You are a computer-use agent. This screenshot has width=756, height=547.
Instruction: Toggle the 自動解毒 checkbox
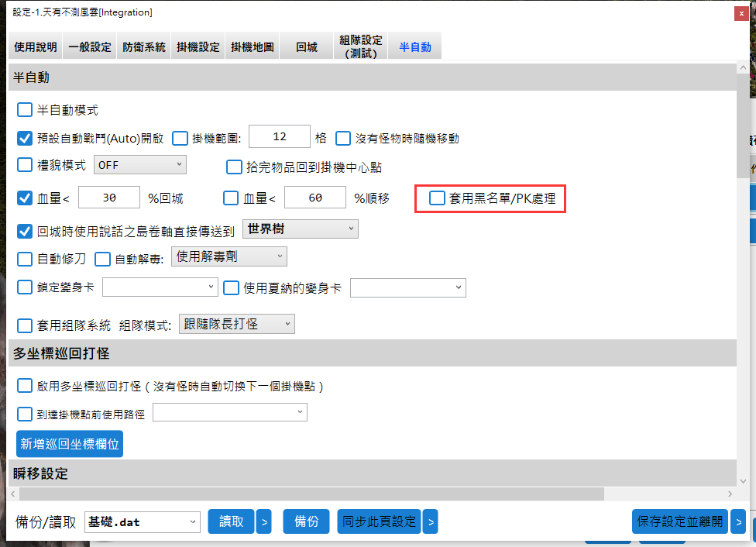pos(102,259)
